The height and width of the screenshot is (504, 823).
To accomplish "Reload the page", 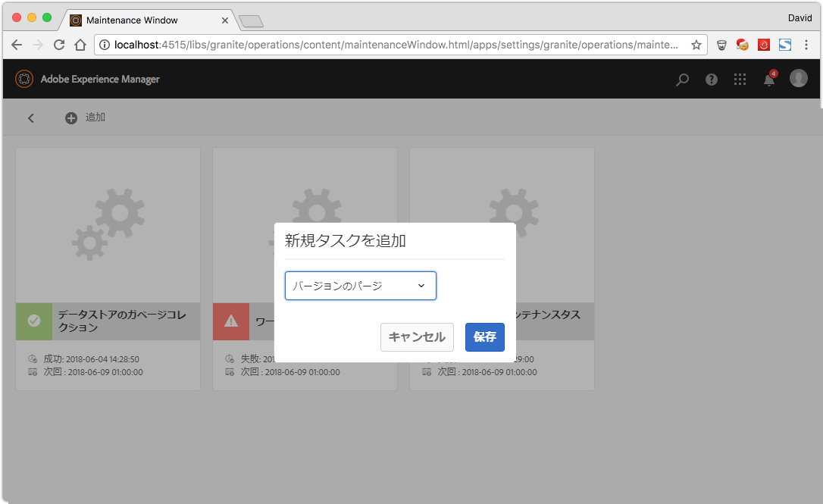I will click(59, 45).
